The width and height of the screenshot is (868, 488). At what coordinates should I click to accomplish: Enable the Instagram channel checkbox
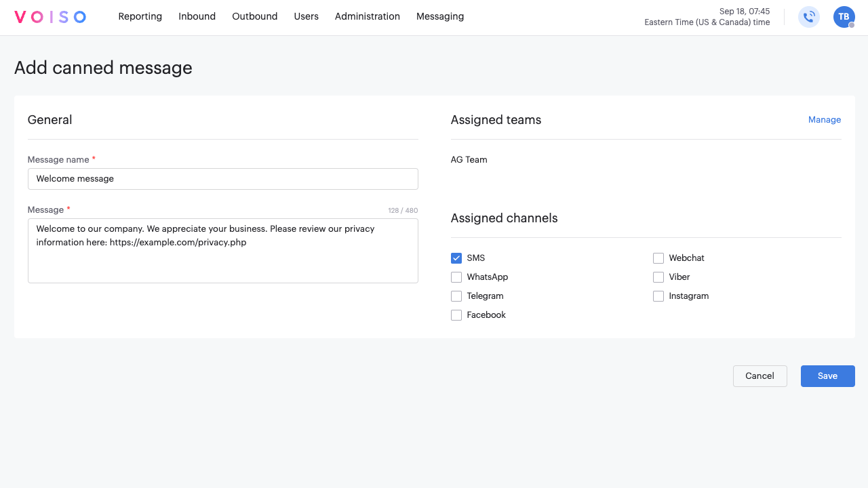pos(658,296)
